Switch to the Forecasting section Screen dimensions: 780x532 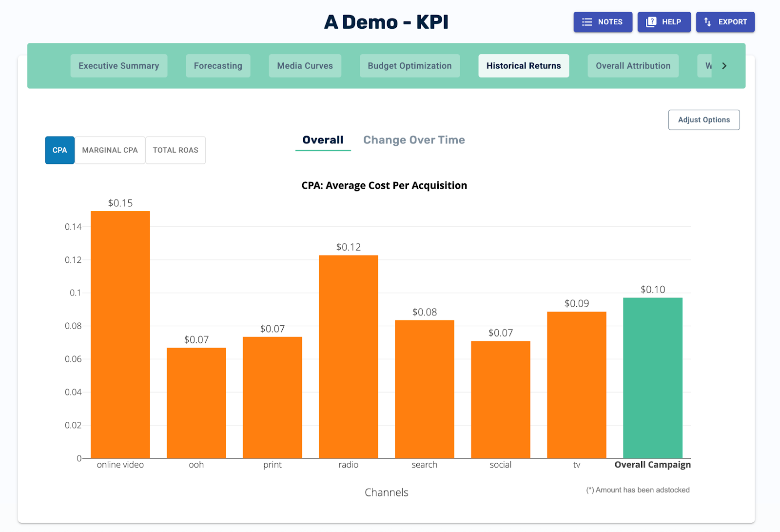coord(218,65)
